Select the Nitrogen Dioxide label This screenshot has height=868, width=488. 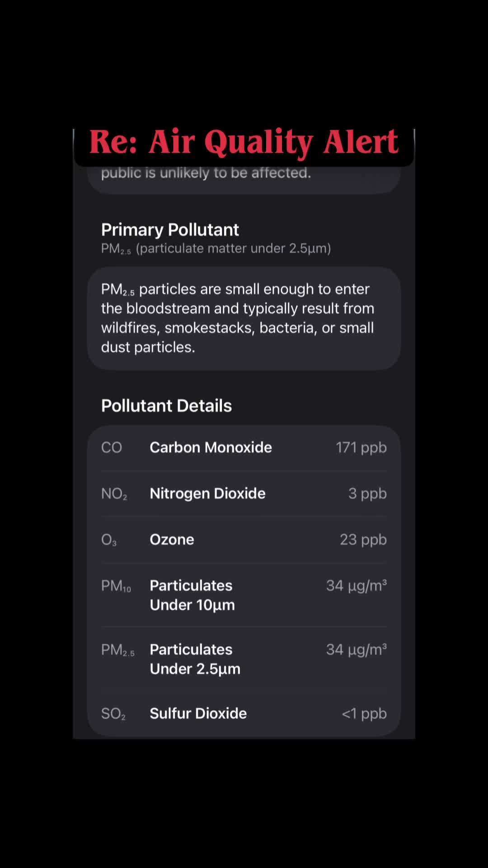coord(207,493)
